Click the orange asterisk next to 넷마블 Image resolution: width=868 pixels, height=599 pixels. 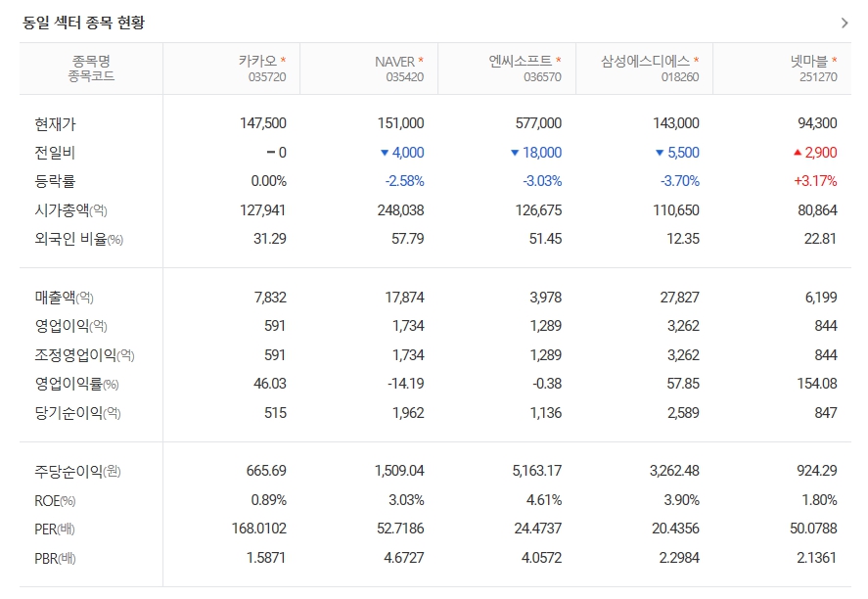coord(834,60)
